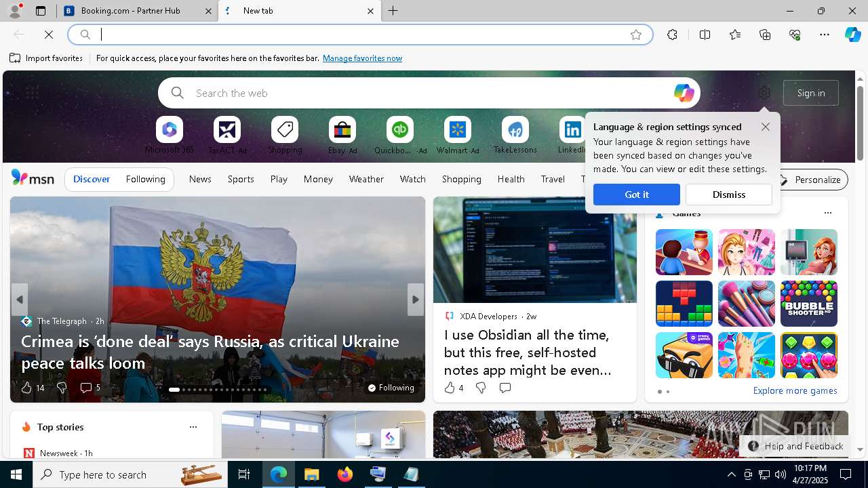
Task: Focus the Search the web box
Action: [429, 93]
